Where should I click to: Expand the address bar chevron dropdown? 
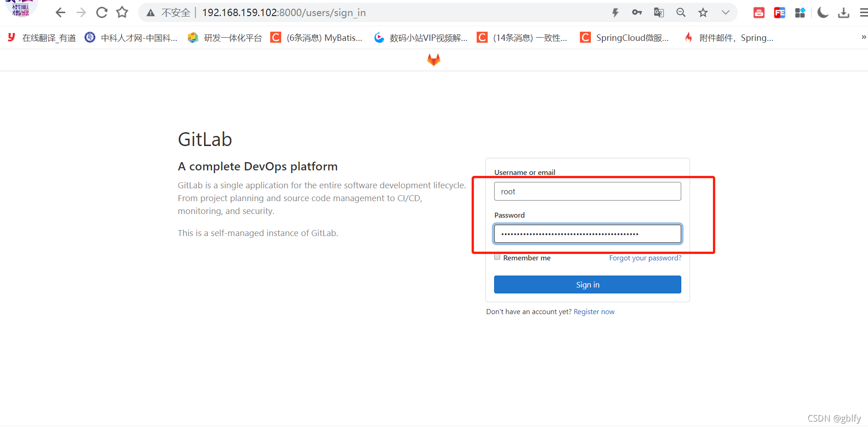coord(725,12)
